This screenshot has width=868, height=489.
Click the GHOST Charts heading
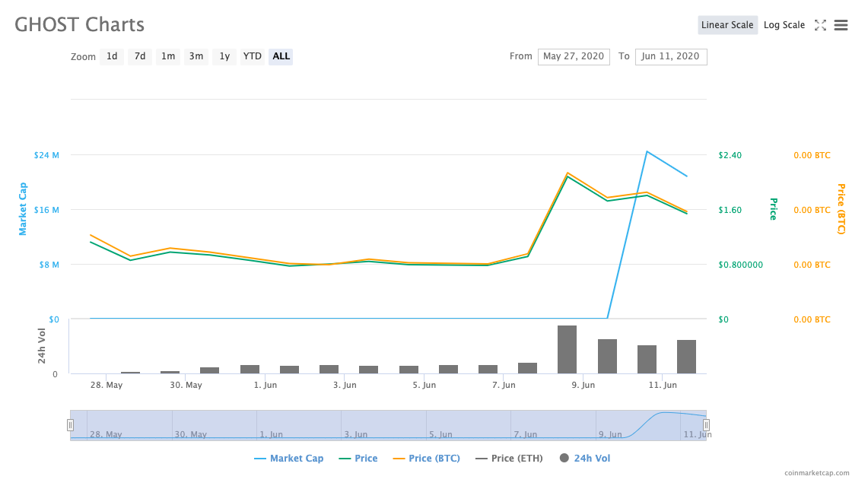tap(79, 25)
